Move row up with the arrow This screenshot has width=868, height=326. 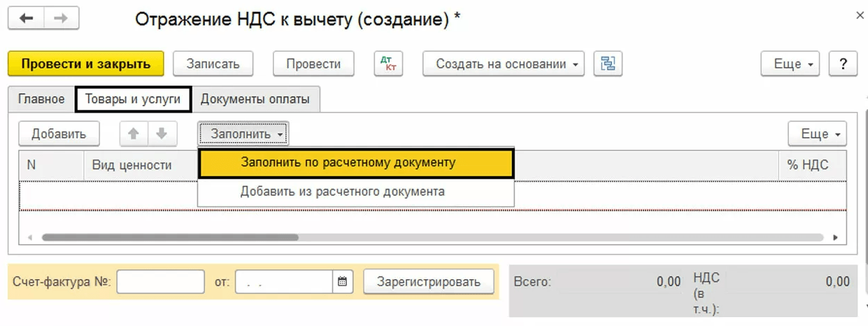point(134,134)
